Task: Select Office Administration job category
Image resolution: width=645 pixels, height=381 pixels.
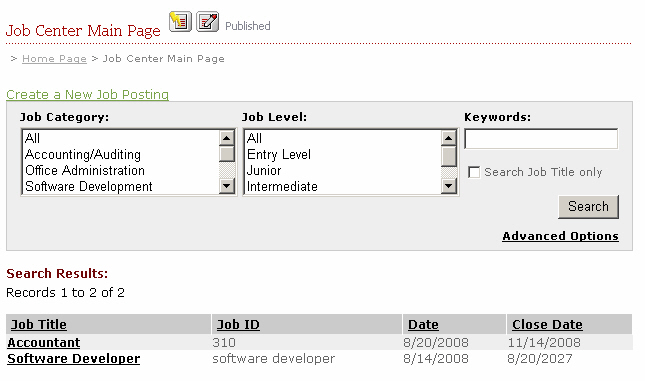Action: [121, 170]
